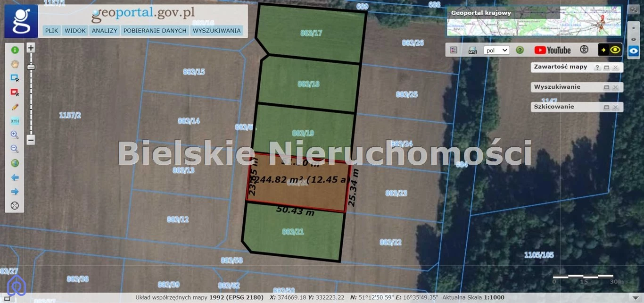This screenshot has width=644, height=303.
Task: Expand the Zawartość mapy panel
Action: (x=606, y=67)
